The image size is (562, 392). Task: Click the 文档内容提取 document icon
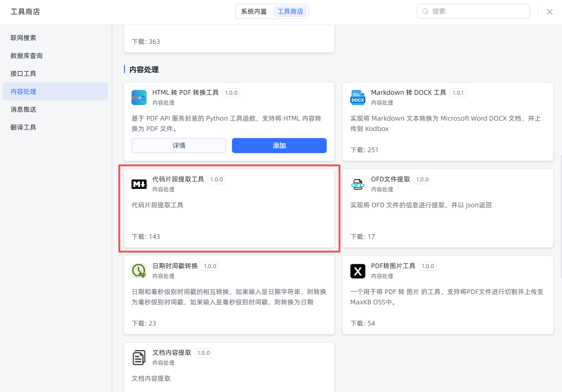(x=139, y=358)
